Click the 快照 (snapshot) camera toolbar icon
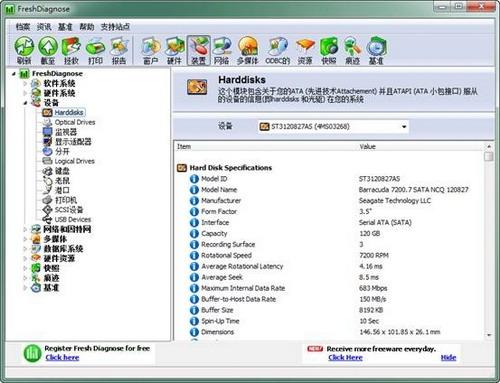 (x=329, y=50)
